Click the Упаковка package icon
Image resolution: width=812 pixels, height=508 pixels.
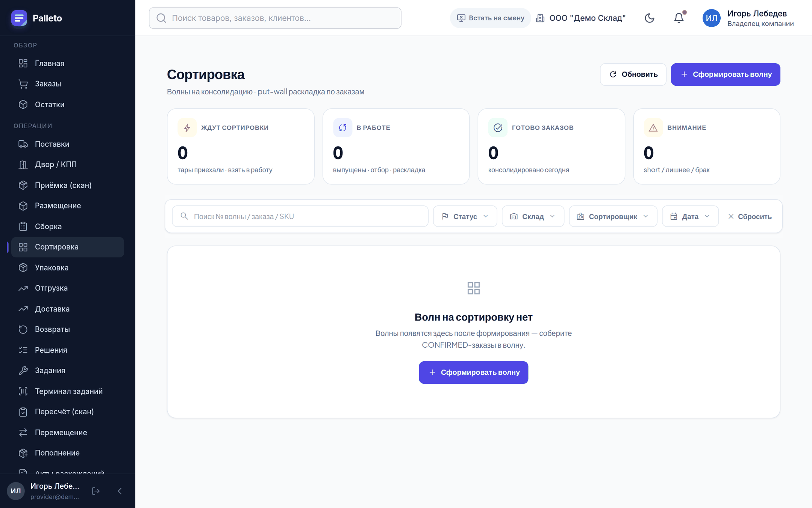pos(23,268)
